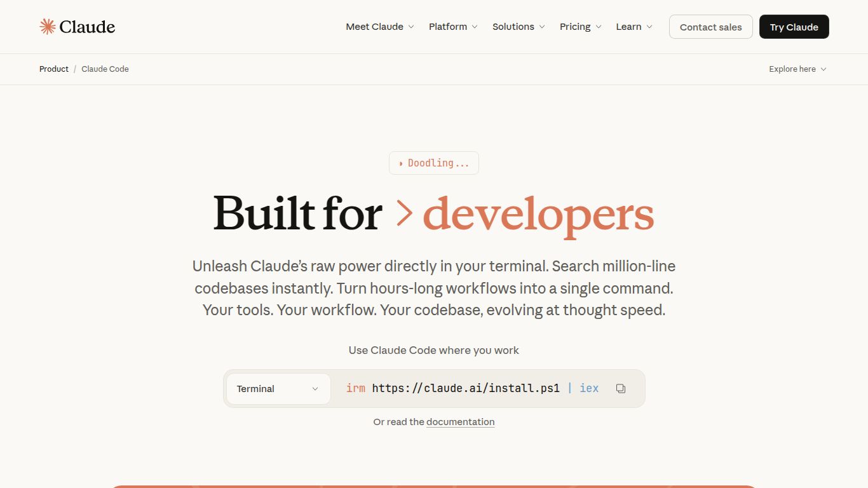This screenshot has height=488, width=868.
Task: Click the Claude starburst logo icon
Action: coord(48,26)
